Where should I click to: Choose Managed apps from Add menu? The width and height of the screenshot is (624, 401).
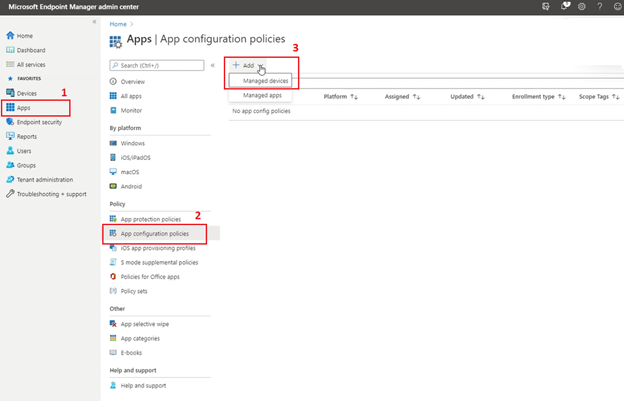[261, 95]
